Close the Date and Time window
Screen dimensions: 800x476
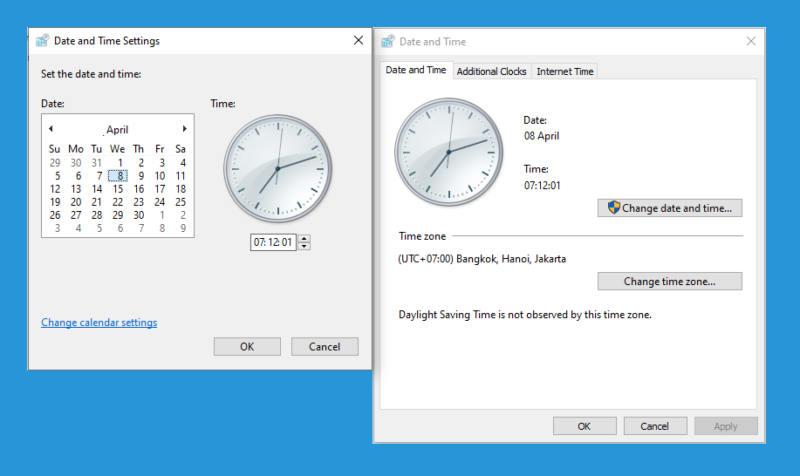pyautogui.click(x=751, y=41)
